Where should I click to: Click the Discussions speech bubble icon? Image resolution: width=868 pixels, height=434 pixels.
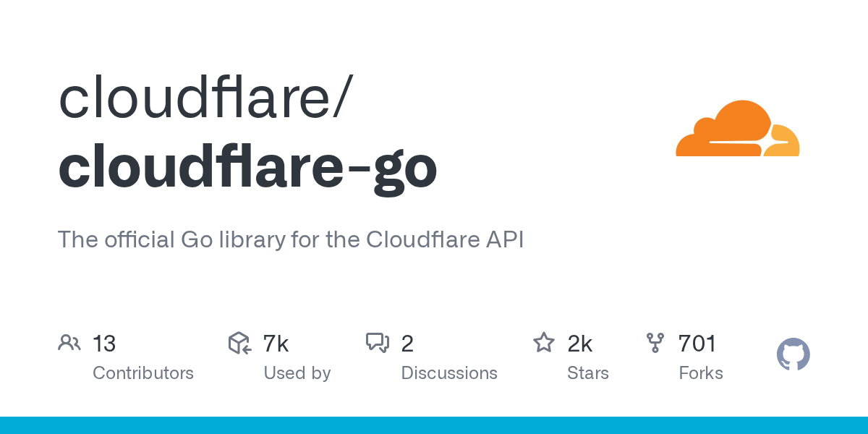pos(378,343)
